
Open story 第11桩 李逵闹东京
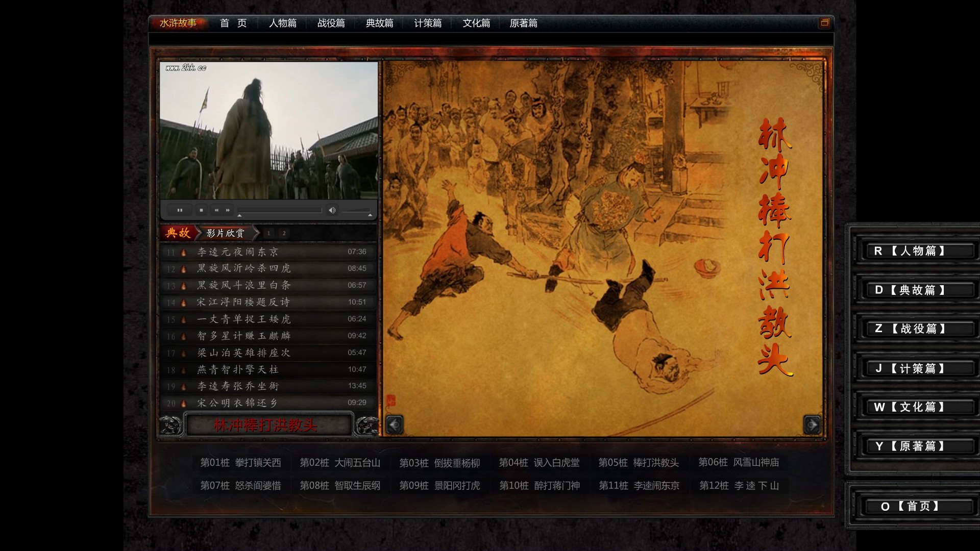point(639,486)
